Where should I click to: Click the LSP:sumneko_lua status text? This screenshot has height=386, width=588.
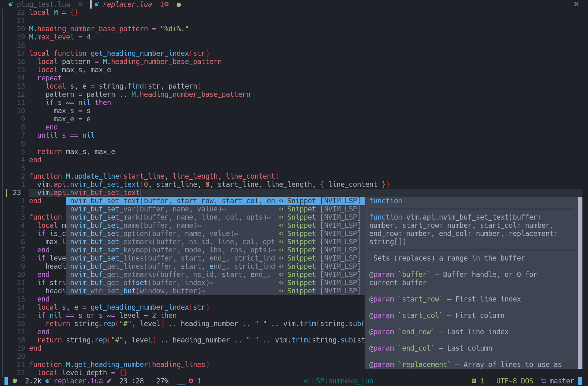(x=342, y=381)
